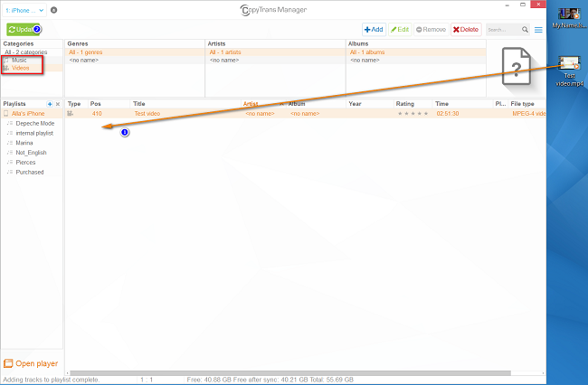Screen dimensions: 588x385
Task: Click Open player link
Action: coord(31,363)
